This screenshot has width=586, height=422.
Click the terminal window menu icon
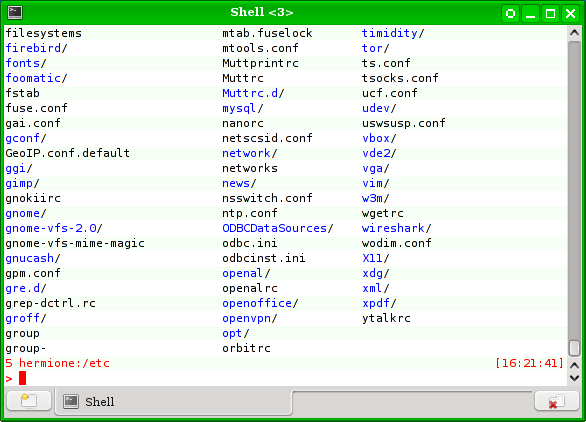click(15, 13)
